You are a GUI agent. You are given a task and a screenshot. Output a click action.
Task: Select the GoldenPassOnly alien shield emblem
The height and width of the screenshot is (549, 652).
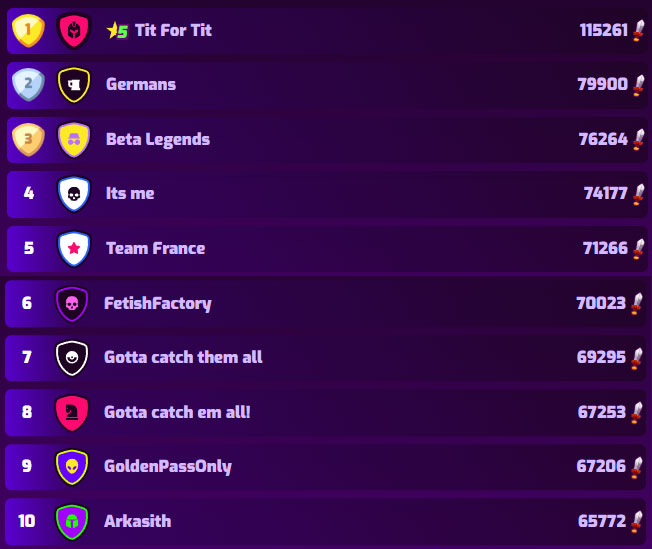tap(72, 467)
